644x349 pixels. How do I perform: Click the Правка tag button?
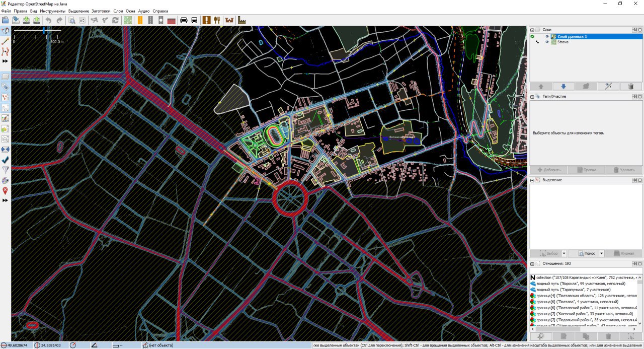[x=586, y=170]
